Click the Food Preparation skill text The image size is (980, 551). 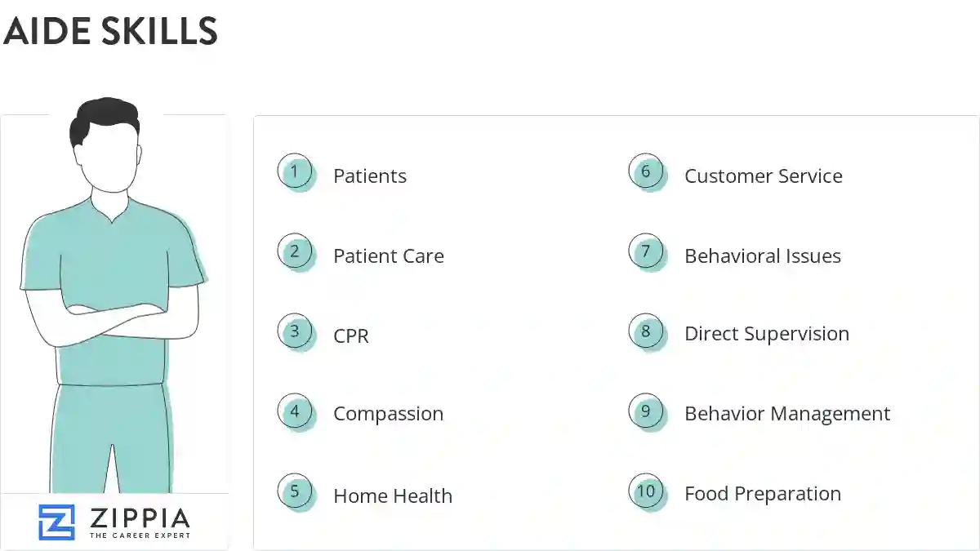763,494
